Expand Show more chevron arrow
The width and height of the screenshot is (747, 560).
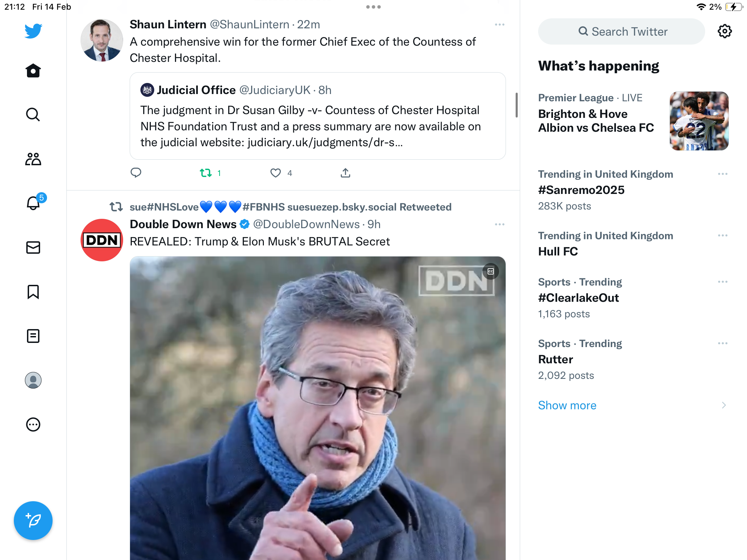point(724,405)
